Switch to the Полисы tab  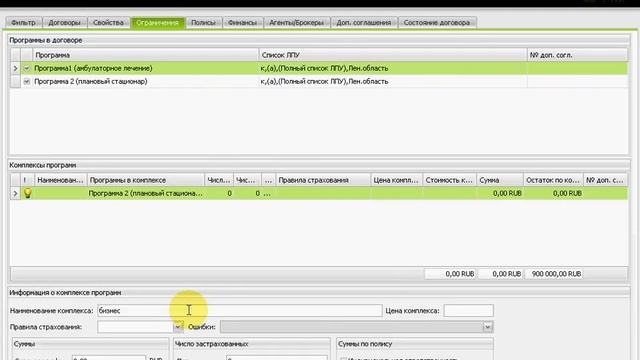pyautogui.click(x=203, y=22)
